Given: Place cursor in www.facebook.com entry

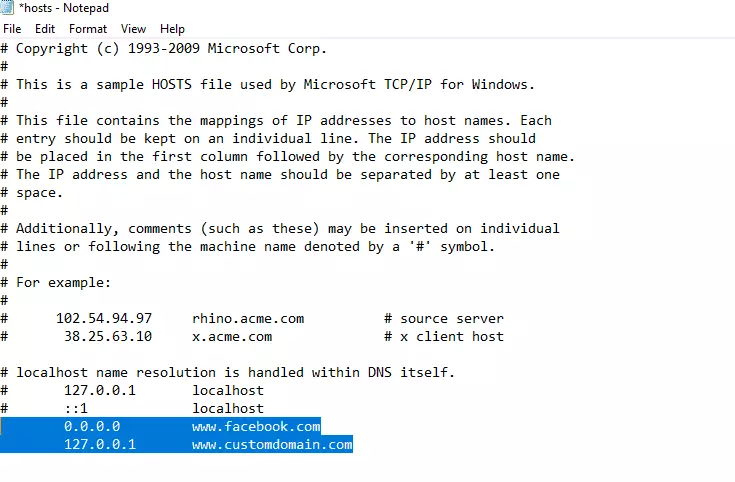Looking at the screenshot, I should 256,426.
